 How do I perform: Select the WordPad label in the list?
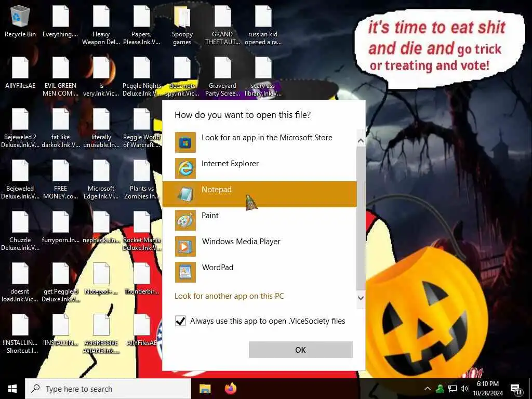click(218, 268)
